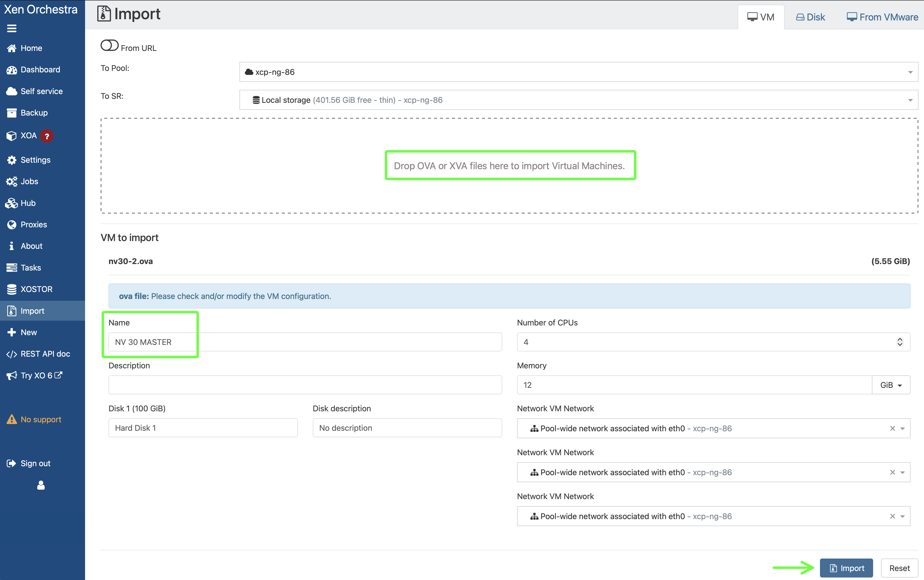
Task: Click the hamburger menu icon in sidebar
Action: (12, 28)
